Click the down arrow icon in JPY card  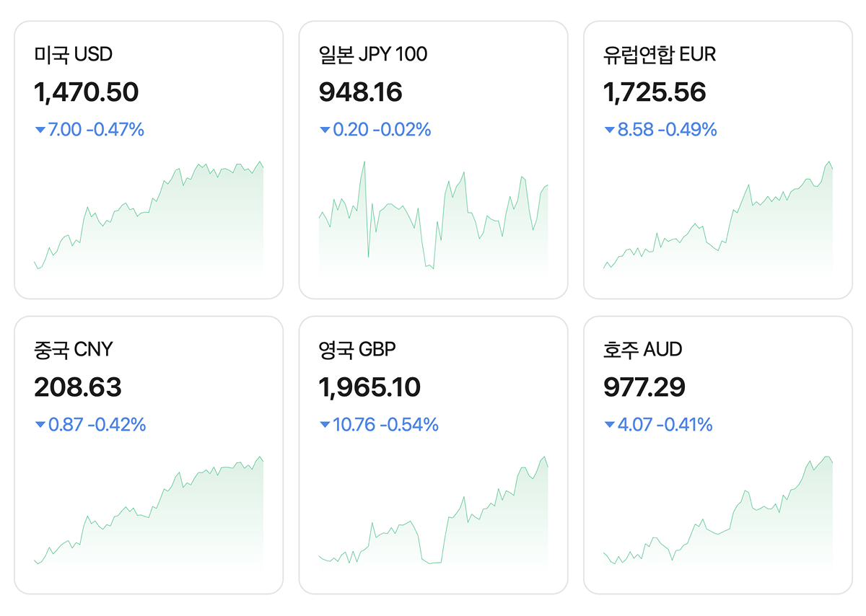[325, 131]
